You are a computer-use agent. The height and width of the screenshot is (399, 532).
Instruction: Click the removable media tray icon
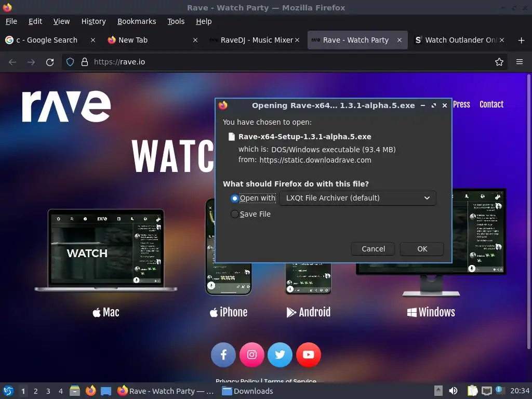click(438, 391)
